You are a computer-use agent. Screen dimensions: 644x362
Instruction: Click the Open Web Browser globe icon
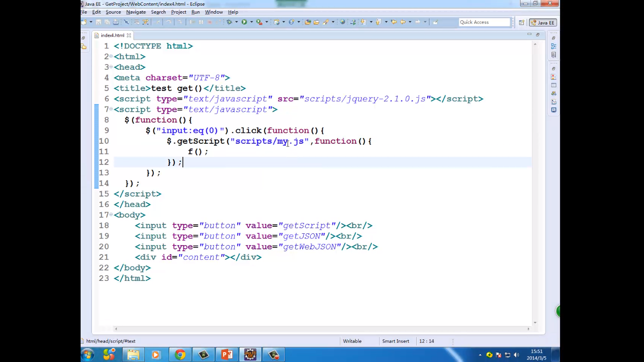click(342, 22)
